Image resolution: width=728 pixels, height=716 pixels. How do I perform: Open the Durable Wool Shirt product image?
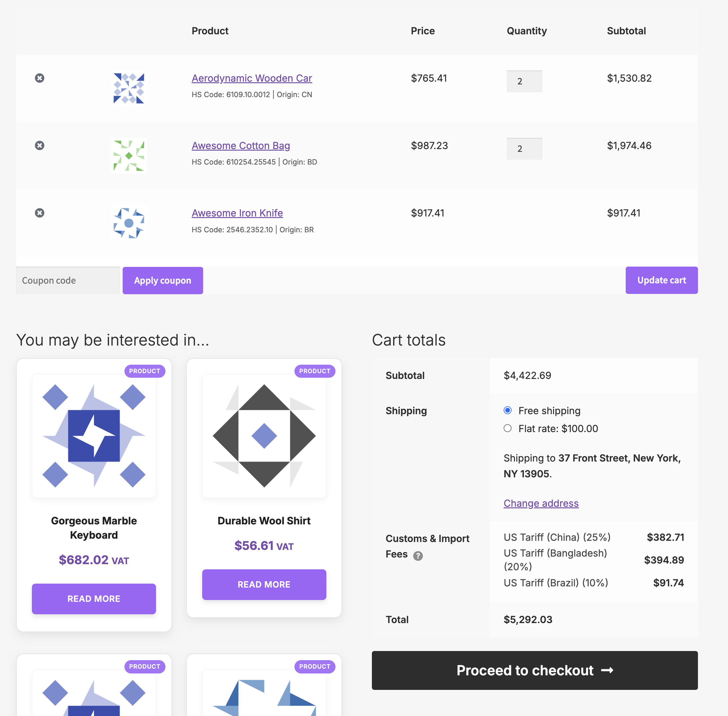[264, 436]
